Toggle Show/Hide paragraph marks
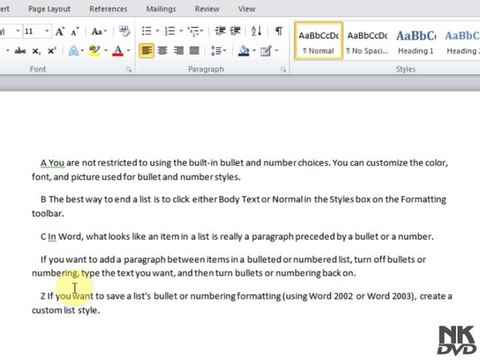The width and height of the screenshot is (480, 360). (279, 31)
